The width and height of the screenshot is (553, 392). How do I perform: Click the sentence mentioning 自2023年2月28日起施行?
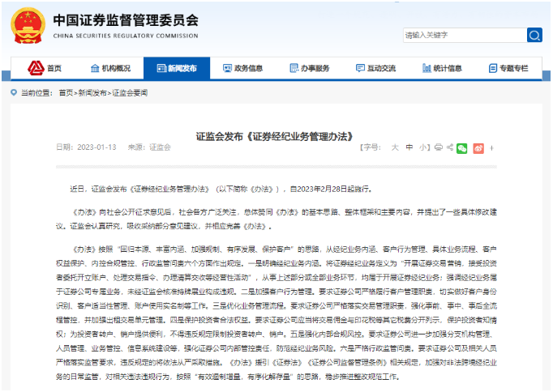tap(221, 190)
